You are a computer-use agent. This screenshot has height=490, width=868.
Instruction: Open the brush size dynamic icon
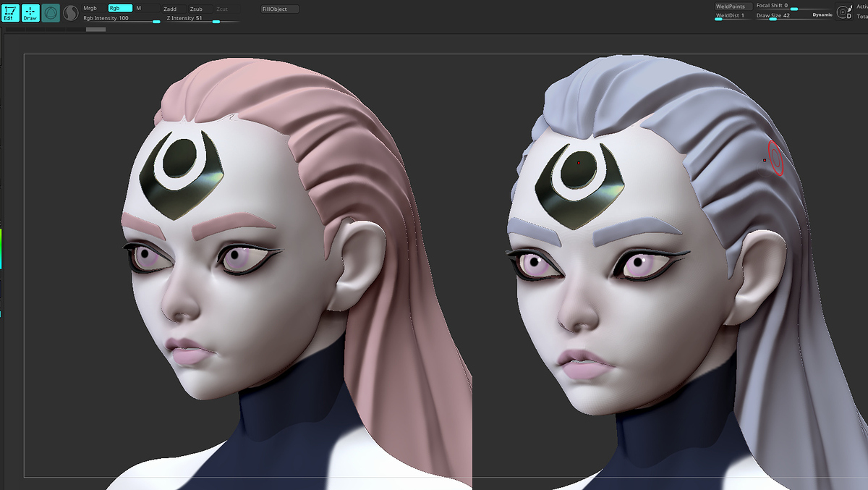[x=843, y=12]
